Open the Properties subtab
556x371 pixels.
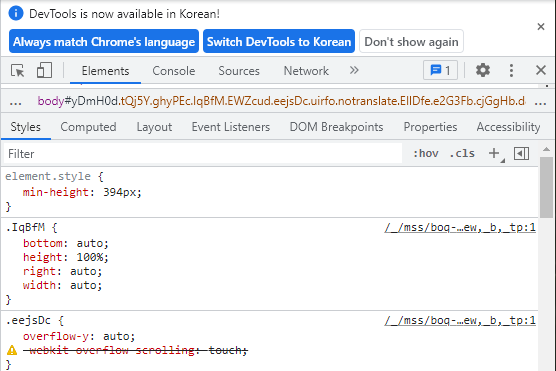430,127
